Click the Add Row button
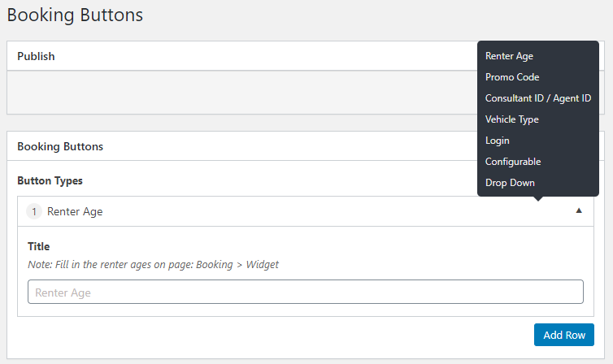 coord(564,335)
